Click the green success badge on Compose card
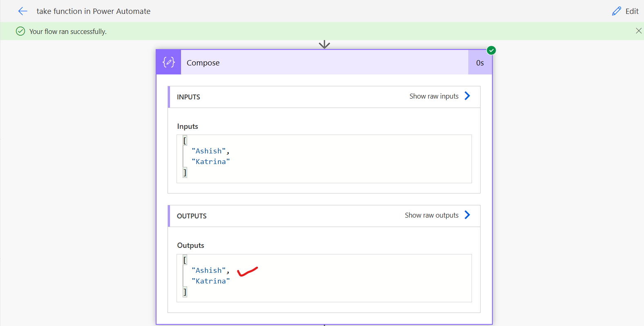This screenshot has width=644, height=326. click(491, 50)
